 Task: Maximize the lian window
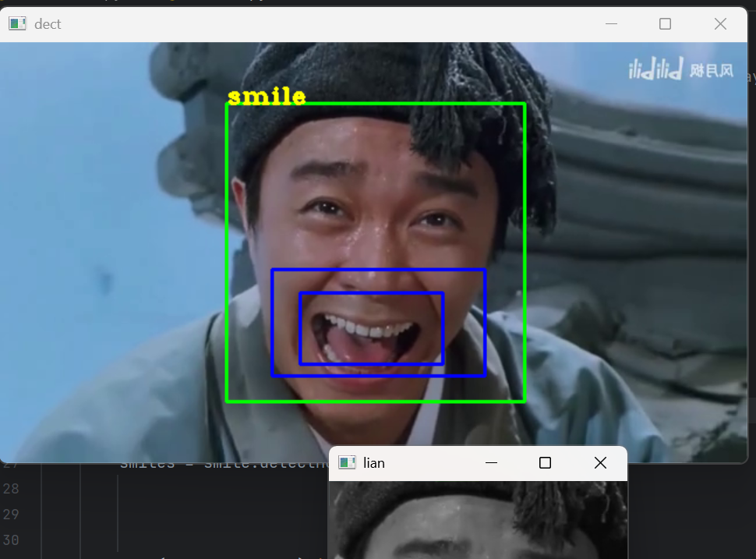(x=545, y=462)
